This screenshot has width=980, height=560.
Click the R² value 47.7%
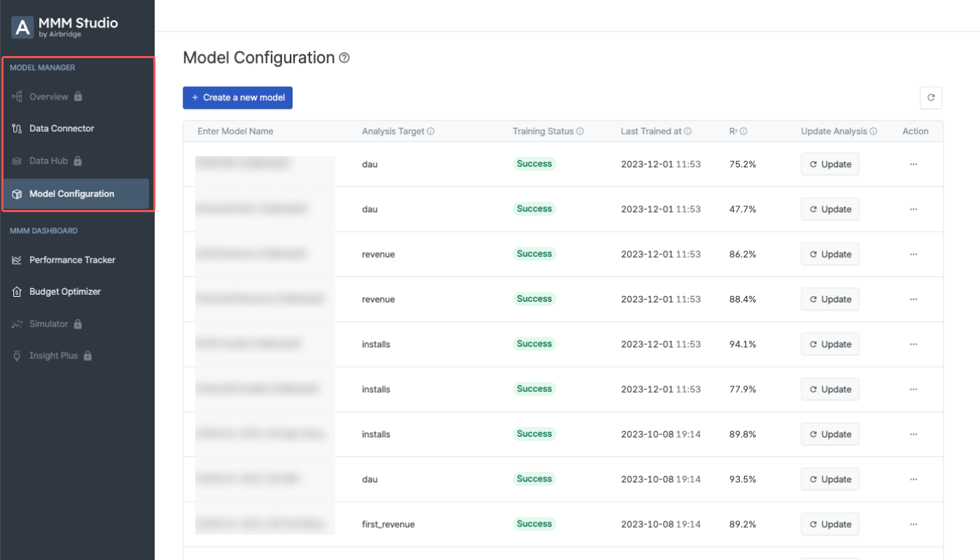743,209
